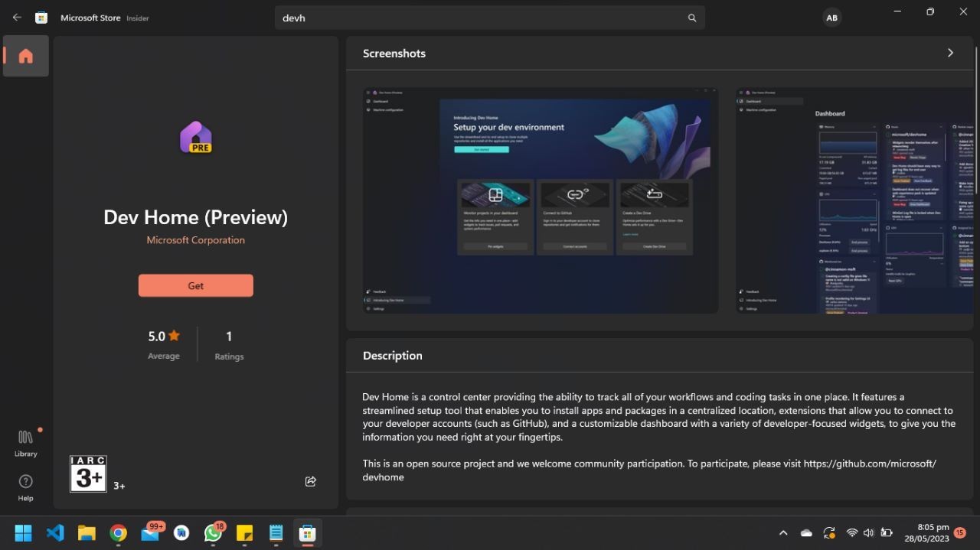Screen dimensions: 980x550
Task: Click the search magnifier icon
Action: pyautogui.click(x=692, y=18)
